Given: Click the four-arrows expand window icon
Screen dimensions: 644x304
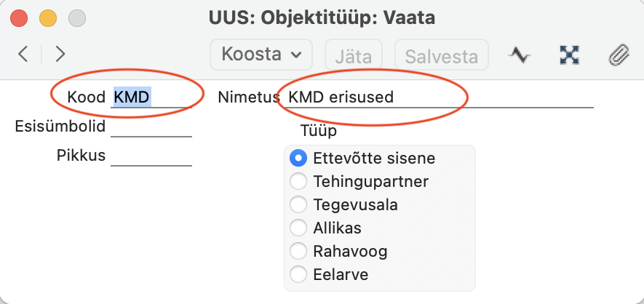Looking at the screenshot, I should pos(569,55).
